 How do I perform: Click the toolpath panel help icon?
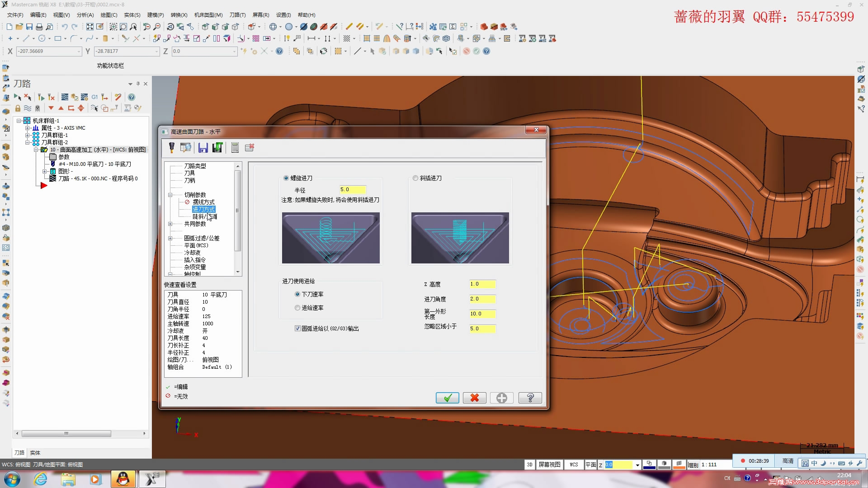(132, 97)
